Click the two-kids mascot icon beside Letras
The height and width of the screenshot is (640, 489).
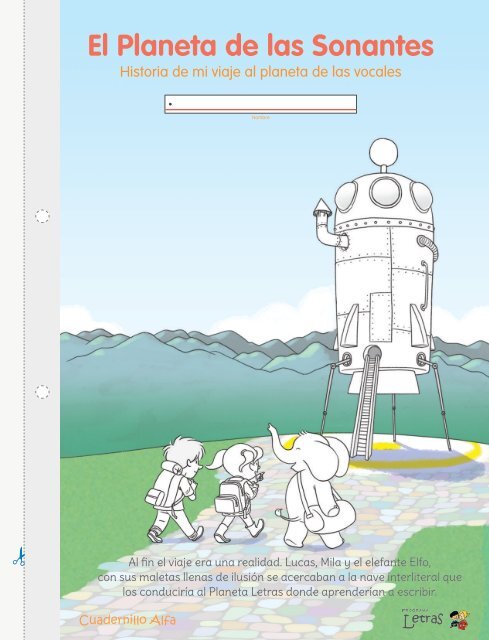pos(459,619)
